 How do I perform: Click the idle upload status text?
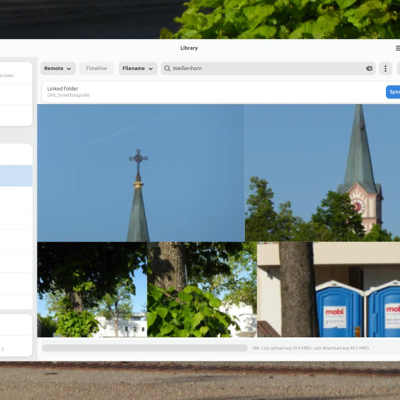click(x=311, y=348)
